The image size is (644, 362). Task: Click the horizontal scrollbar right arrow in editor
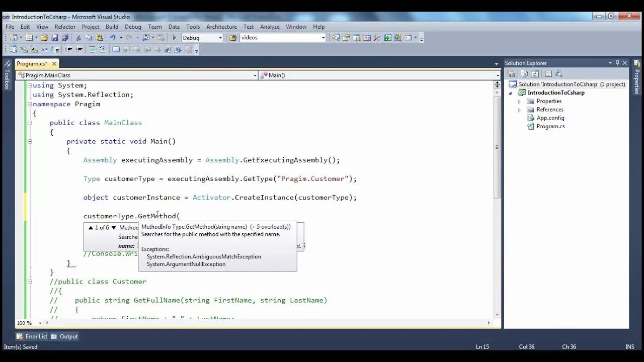(x=489, y=323)
